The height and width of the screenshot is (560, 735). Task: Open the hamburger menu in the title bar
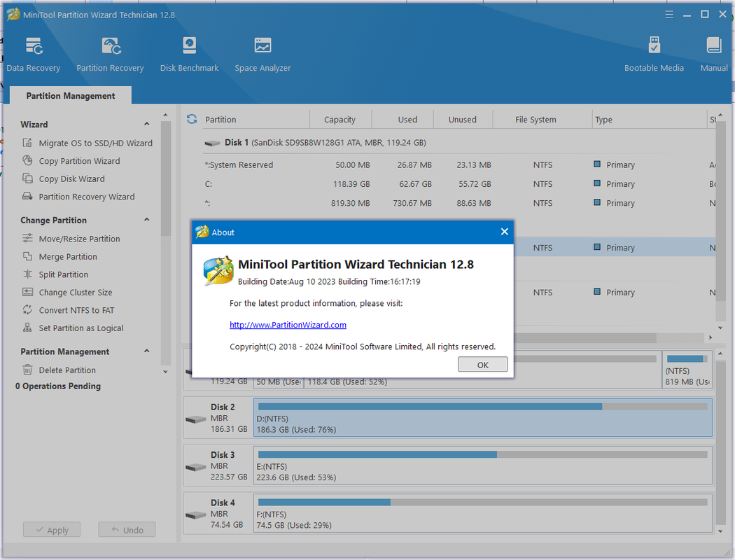tap(669, 15)
